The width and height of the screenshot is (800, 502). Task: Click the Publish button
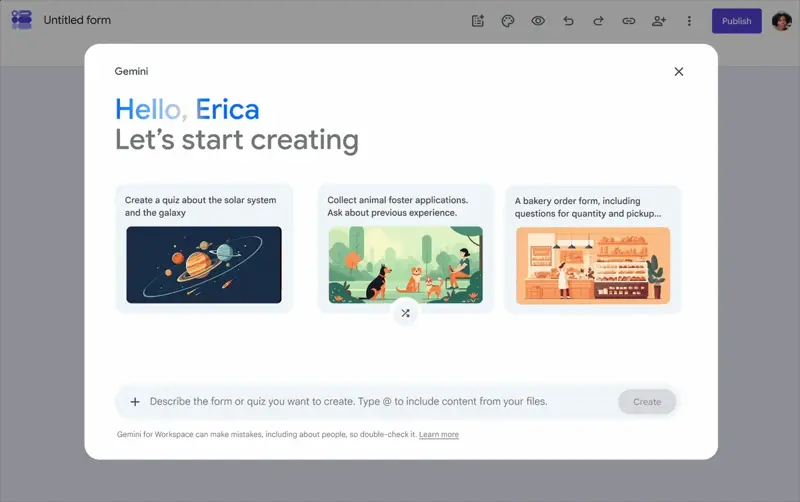coord(737,21)
